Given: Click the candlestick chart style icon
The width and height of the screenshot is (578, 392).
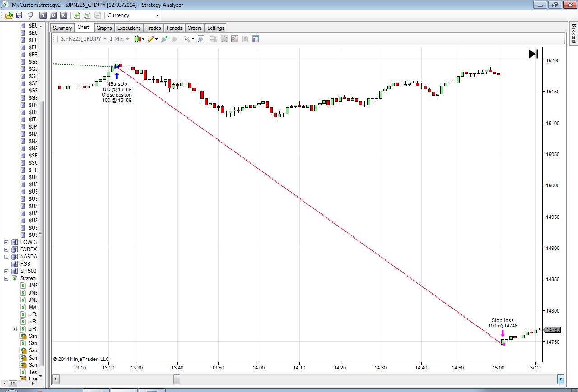Looking at the screenshot, I should [x=138, y=39].
